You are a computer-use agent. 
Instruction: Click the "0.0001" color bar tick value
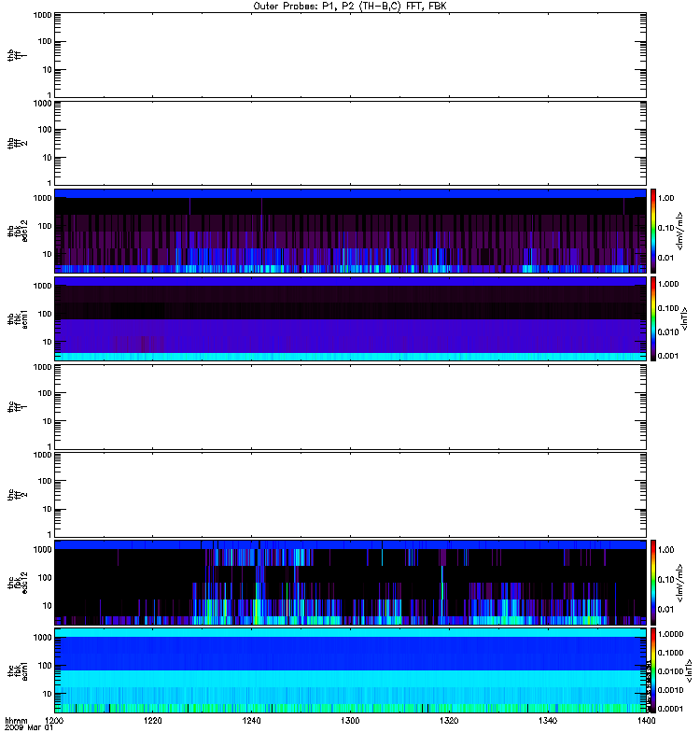point(670,709)
